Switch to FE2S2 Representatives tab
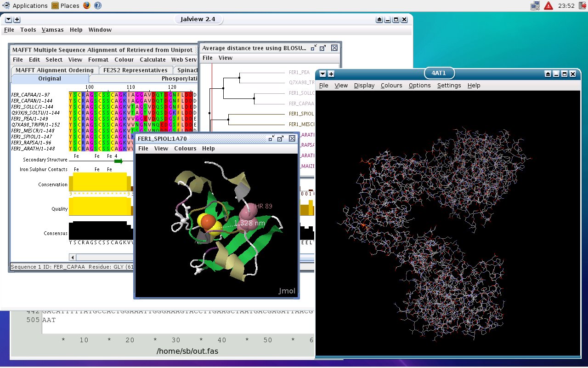Viewport: 588px width, 368px height. pyautogui.click(x=135, y=70)
